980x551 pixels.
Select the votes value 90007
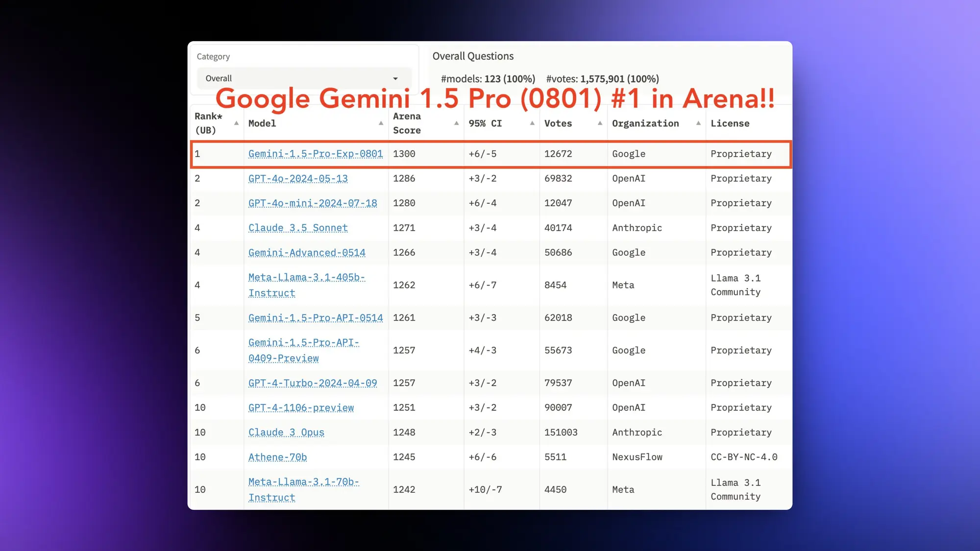[x=558, y=407]
